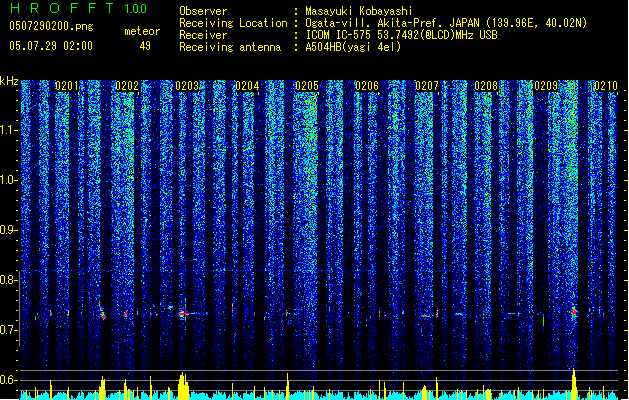This screenshot has width=629, height=400.
Task: Click the tallest yellow power peak under 0209
Action: point(574,384)
